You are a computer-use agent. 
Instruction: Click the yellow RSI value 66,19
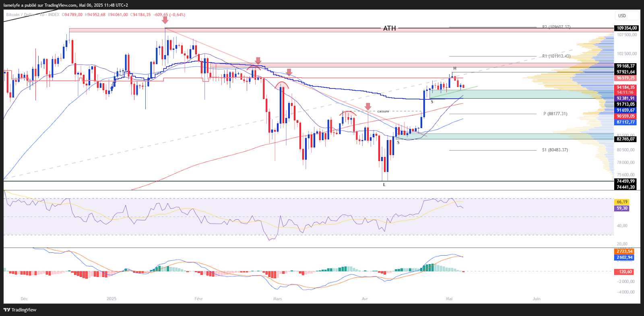622,202
